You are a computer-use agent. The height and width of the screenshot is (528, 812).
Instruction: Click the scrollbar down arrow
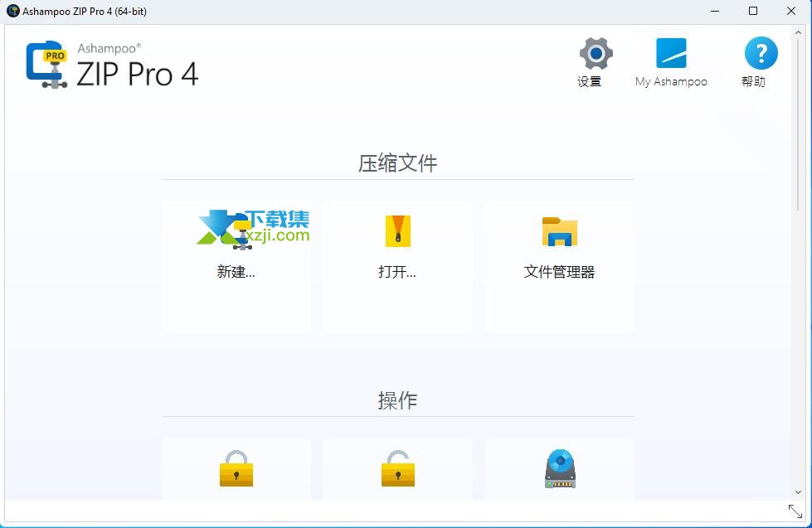[x=798, y=492]
